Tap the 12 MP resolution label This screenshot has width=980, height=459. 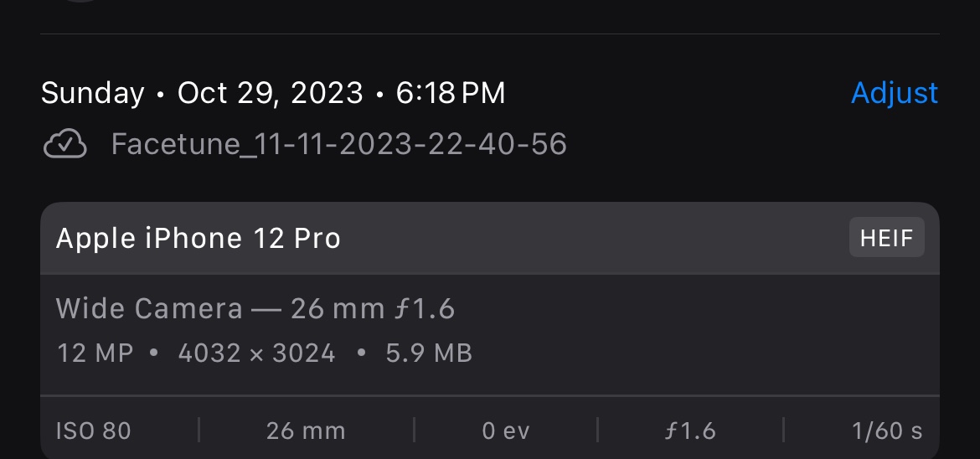point(95,353)
